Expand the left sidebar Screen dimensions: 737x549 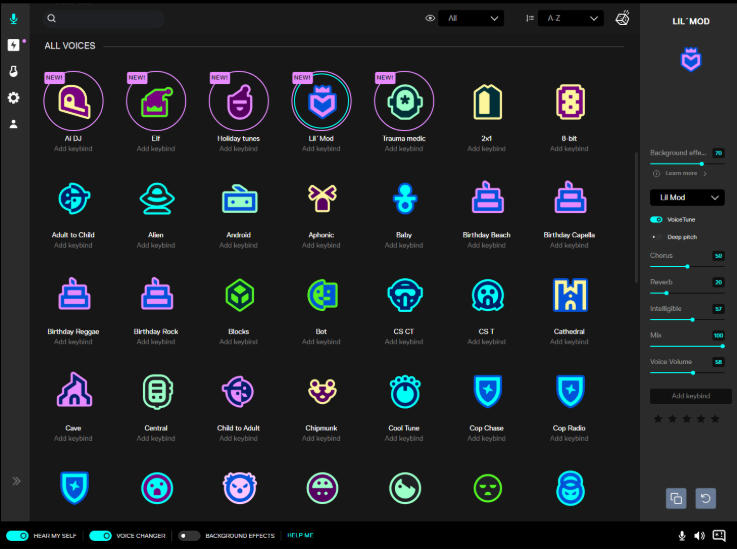tap(16, 481)
